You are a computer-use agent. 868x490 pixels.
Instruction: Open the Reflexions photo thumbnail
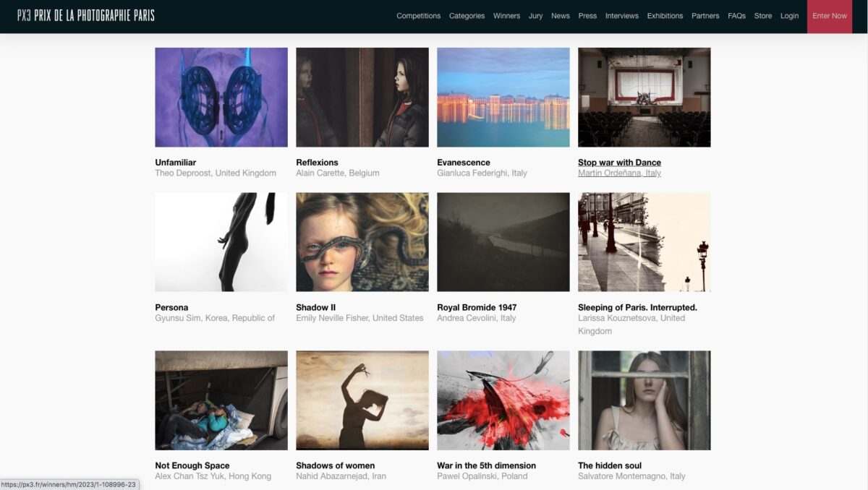[362, 98]
